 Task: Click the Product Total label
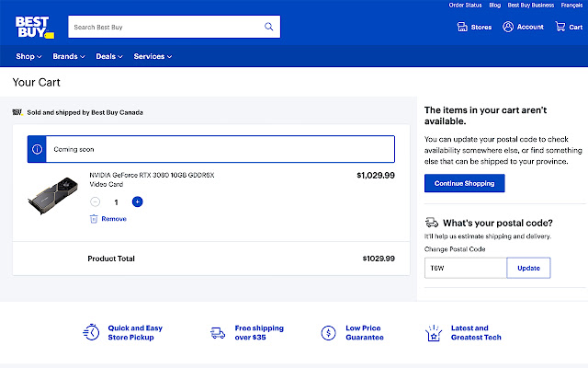pos(111,259)
